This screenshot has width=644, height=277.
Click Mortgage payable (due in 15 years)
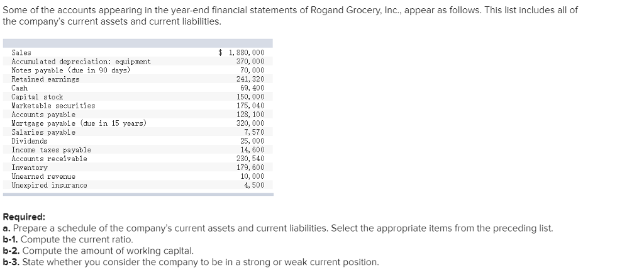coord(79,123)
